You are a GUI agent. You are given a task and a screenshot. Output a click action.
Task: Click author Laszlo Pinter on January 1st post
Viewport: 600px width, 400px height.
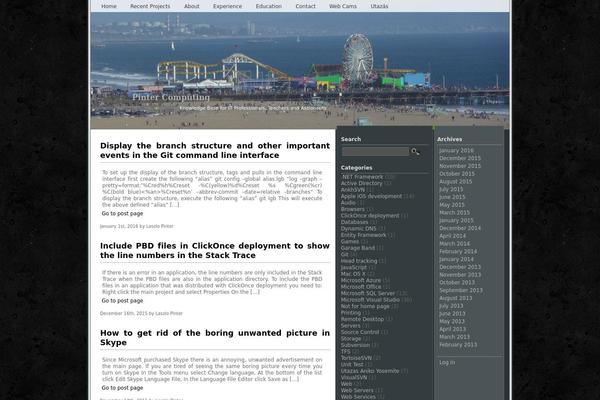point(160,226)
